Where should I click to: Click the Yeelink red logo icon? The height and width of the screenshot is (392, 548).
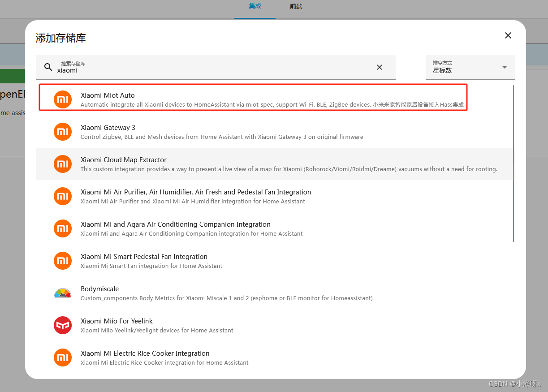pyautogui.click(x=63, y=325)
